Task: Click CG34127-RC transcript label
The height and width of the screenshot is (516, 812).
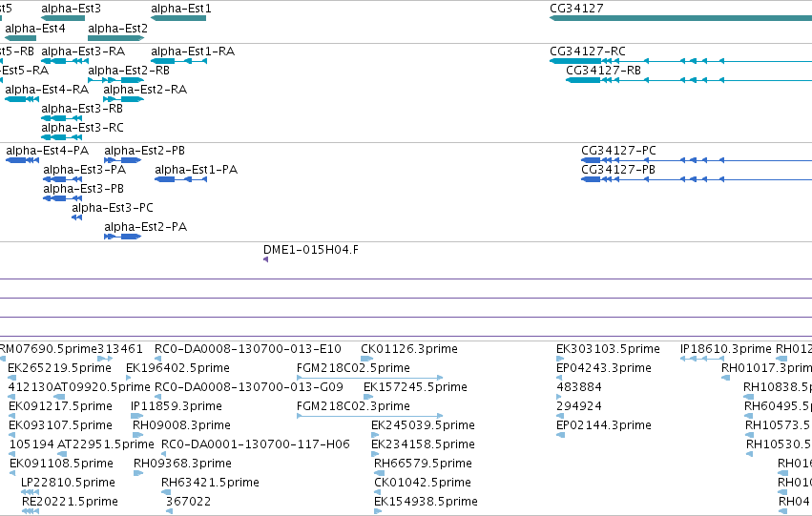Action: click(588, 52)
